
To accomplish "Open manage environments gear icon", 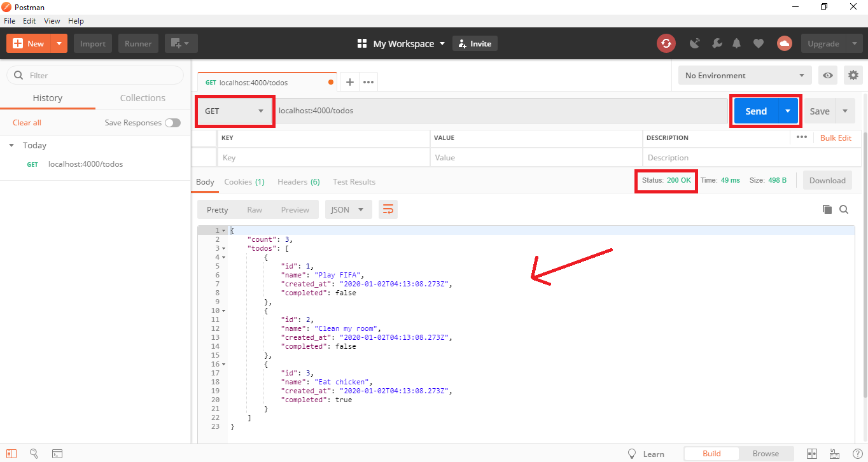I will click(853, 75).
